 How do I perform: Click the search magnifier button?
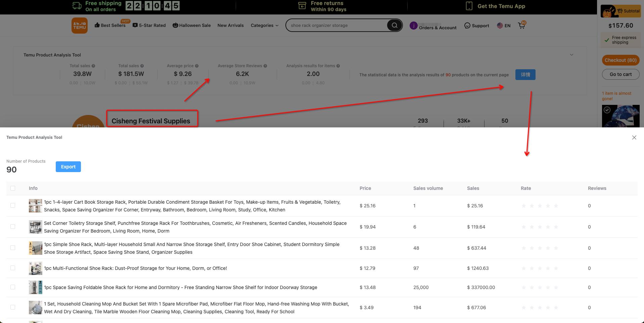pyautogui.click(x=394, y=25)
